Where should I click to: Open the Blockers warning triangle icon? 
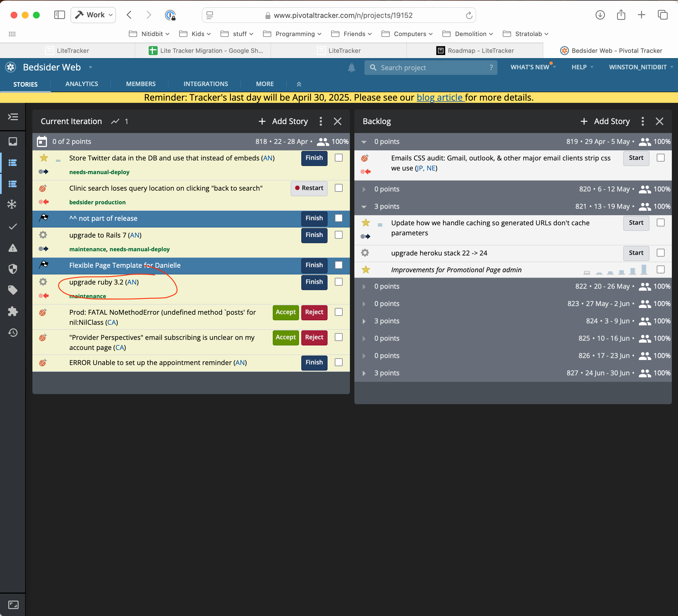[13, 248]
